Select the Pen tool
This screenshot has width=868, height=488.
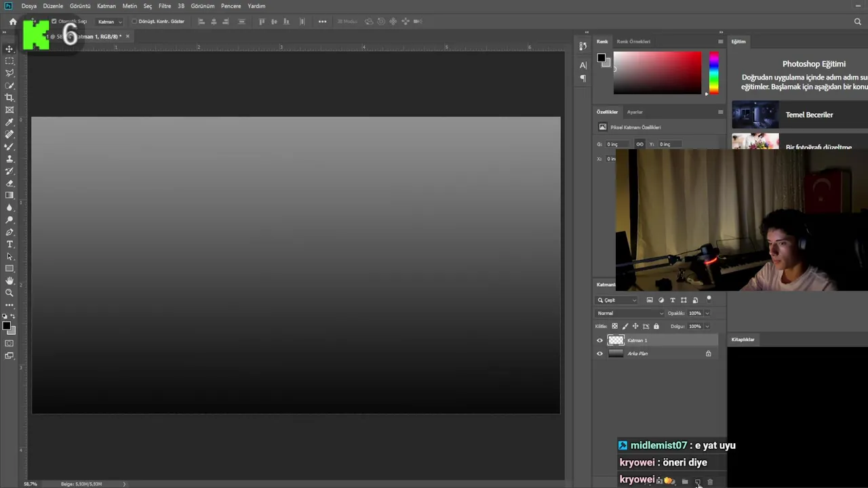click(x=9, y=232)
